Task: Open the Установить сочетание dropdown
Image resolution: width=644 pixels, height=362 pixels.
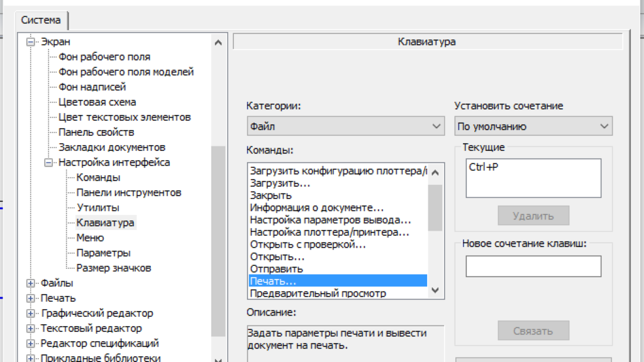Action: [533, 126]
